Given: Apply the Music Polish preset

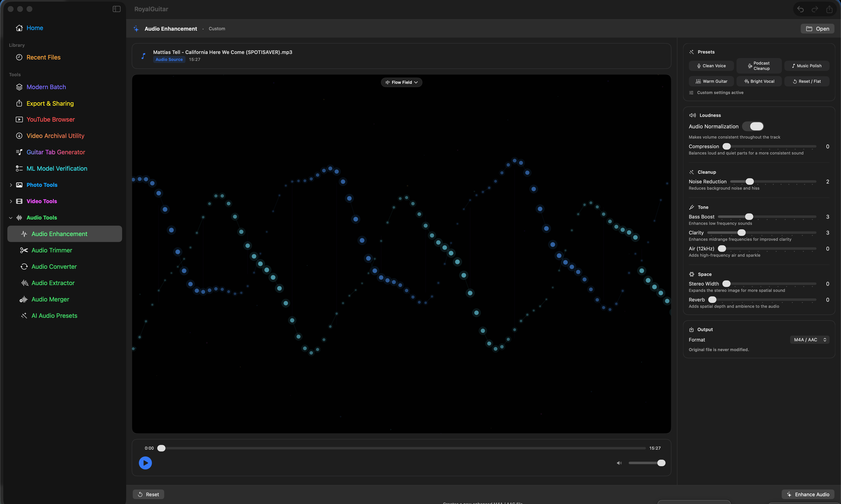Looking at the screenshot, I should pyautogui.click(x=807, y=66).
